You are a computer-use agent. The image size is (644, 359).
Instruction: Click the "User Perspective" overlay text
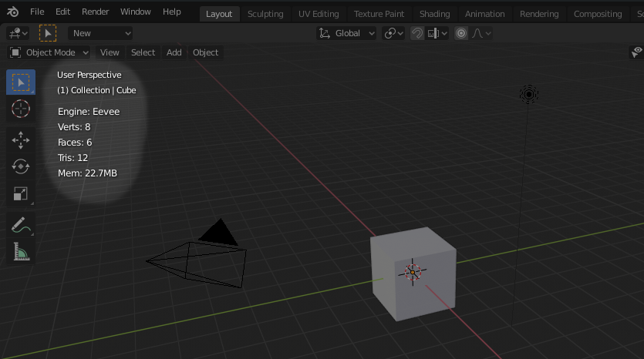click(x=89, y=75)
